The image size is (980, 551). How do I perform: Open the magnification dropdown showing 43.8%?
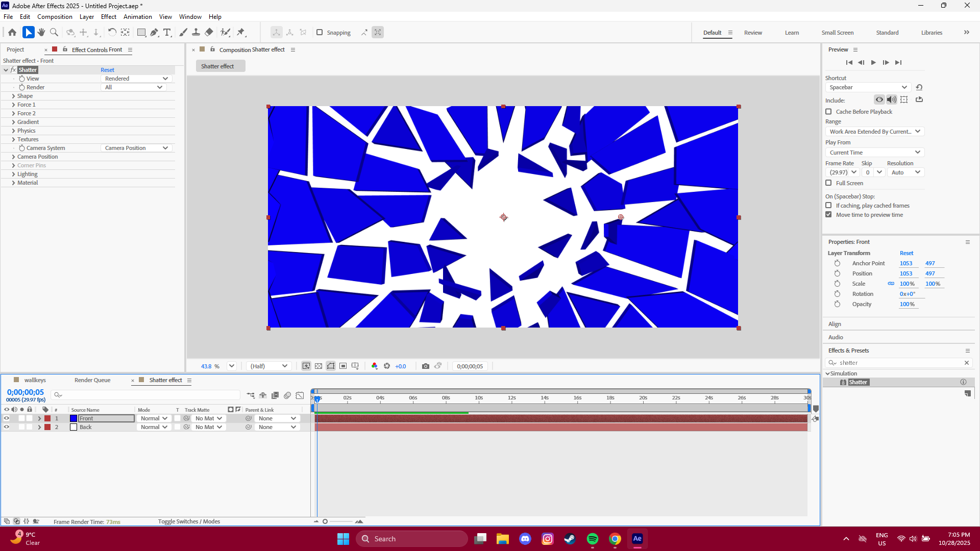click(x=231, y=366)
